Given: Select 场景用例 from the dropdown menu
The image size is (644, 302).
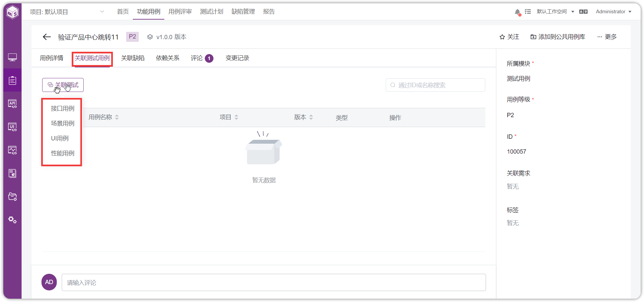Looking at the screenshot, I should [x=62, y=123].
